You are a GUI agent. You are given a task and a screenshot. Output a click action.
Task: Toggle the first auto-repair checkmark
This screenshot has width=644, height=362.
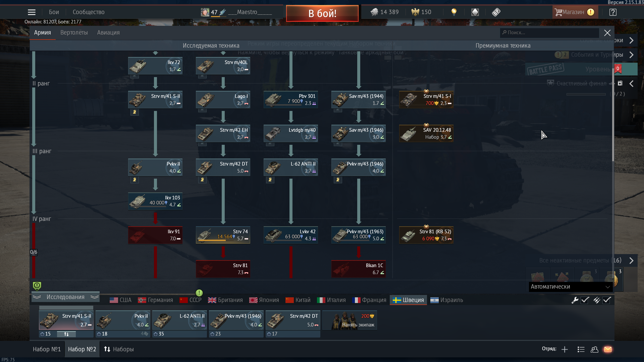click(x=585, y=300)
